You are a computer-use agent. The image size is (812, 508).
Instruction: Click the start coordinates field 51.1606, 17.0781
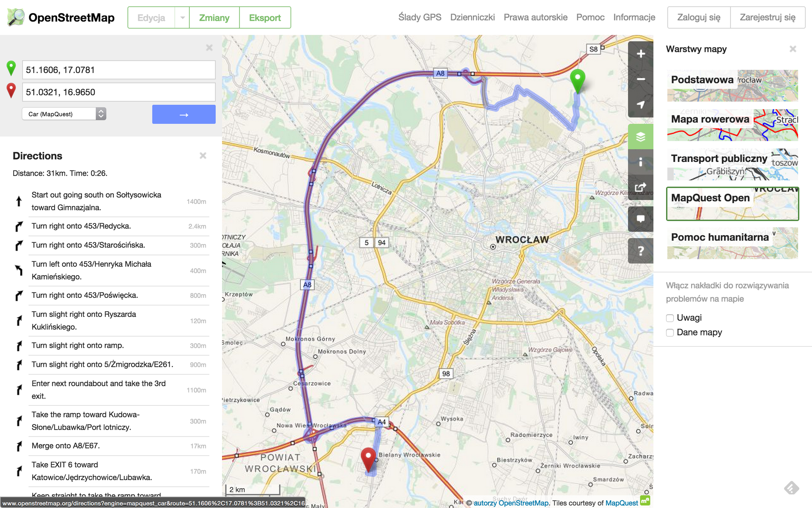(x=119, y=70)
